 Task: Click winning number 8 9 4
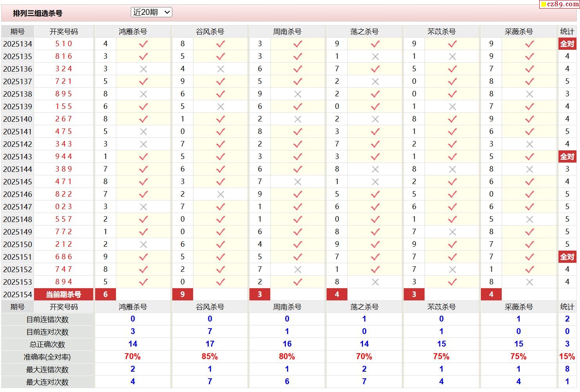pyautogui.click(x=64, y=282)
